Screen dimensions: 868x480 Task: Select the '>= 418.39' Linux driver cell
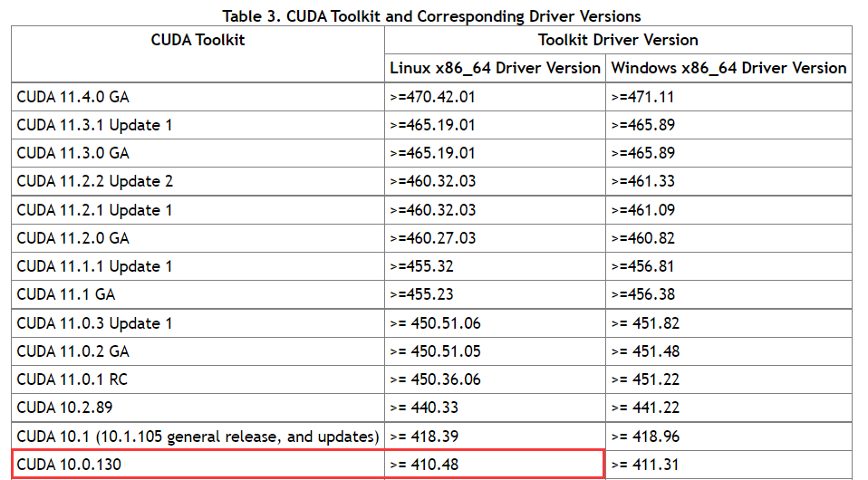[495, 437]
